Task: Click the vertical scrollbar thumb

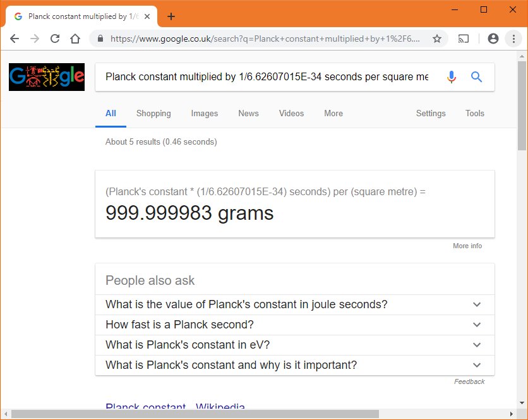Action: tap(522, 105)
